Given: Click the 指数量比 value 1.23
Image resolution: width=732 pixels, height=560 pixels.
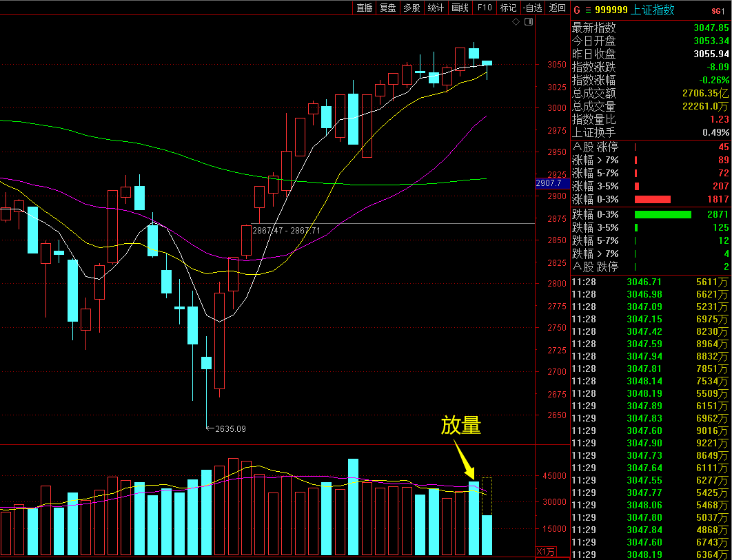Looking at the screenshot, I should pos(720,119).
